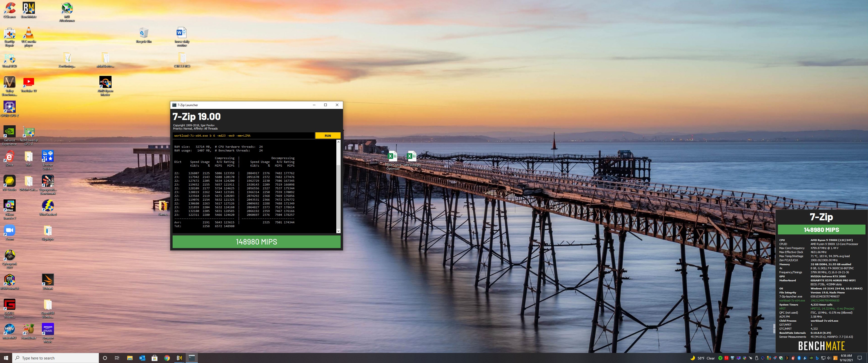Screen dimensions: 868x363
Task: Click the green 148980 MIPS bar in BenchMate overlay
Action: pos(821,230)
